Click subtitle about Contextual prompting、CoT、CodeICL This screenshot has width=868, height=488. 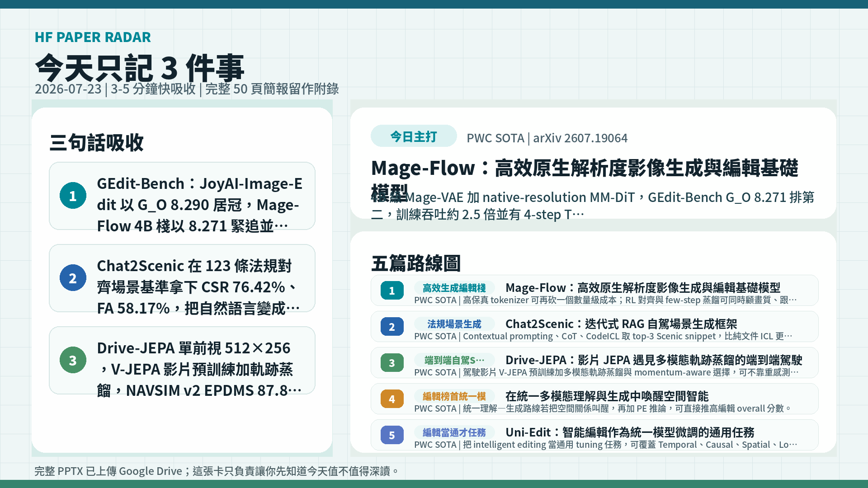[604, 336]
